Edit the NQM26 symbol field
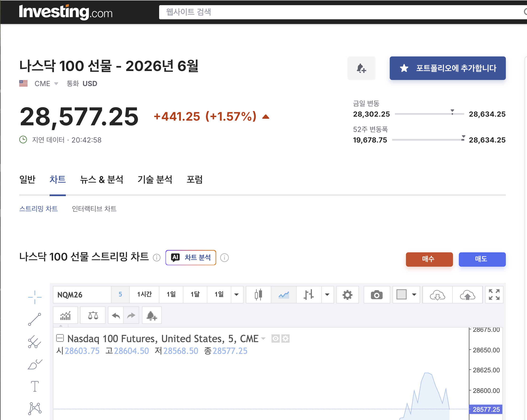This screenshot has width=527, height=420. 82,294
